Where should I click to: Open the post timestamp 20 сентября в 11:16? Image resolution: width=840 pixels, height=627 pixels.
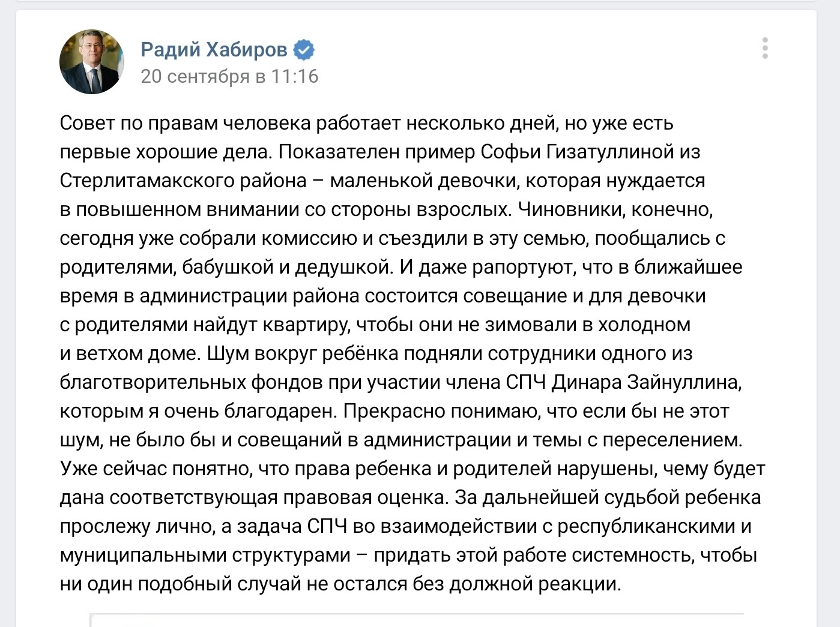(229, 77)
